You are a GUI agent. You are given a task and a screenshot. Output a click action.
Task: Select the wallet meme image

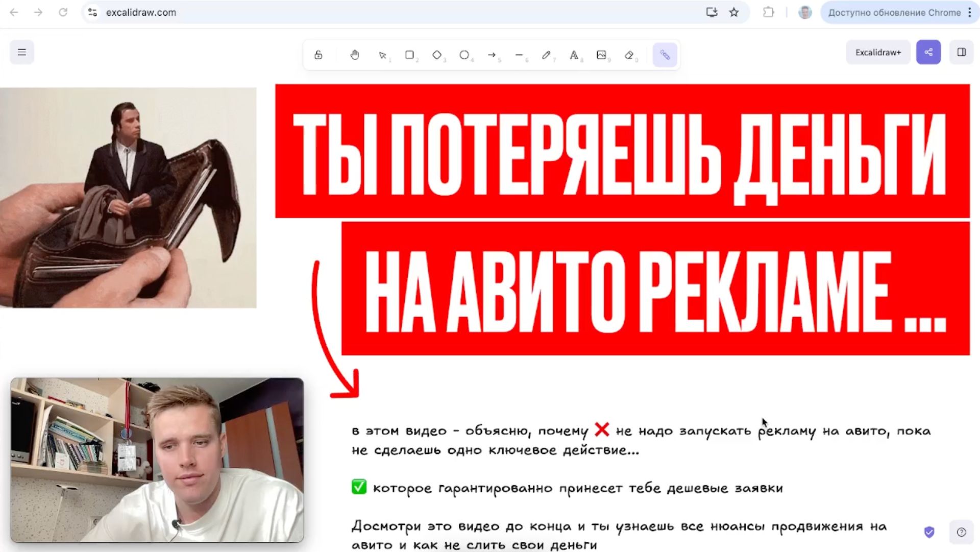128,198
